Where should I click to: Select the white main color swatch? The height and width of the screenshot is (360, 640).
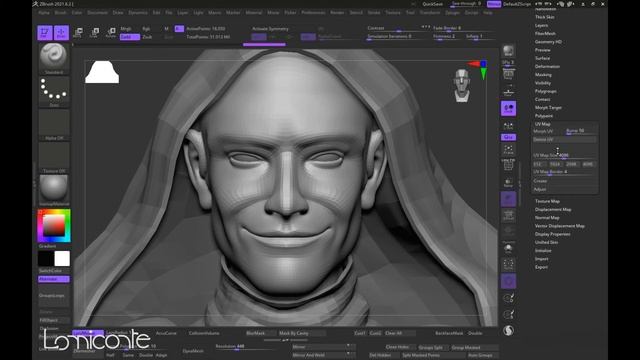pyautogui.click(x=62, y=259)
